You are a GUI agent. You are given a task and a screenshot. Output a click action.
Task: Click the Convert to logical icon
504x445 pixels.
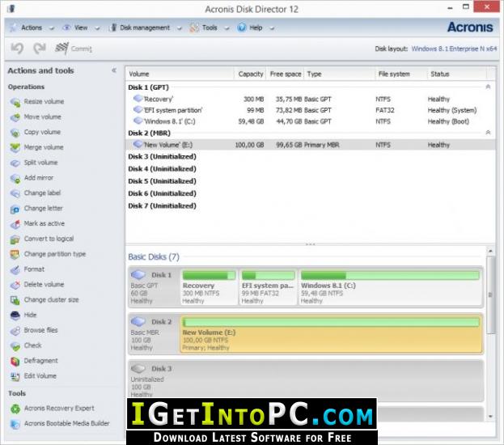coord(15,239)
